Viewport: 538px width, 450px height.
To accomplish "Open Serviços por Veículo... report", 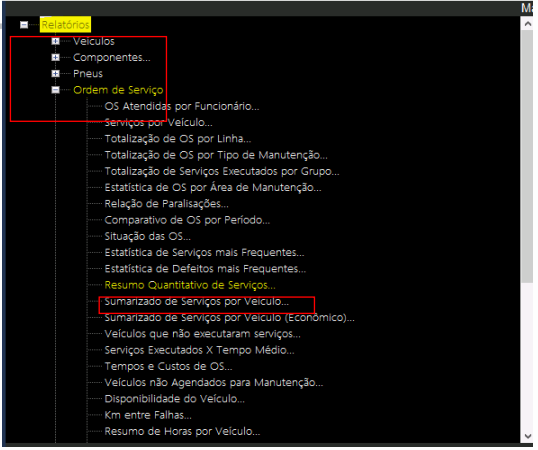I will (x=159, y=122).
